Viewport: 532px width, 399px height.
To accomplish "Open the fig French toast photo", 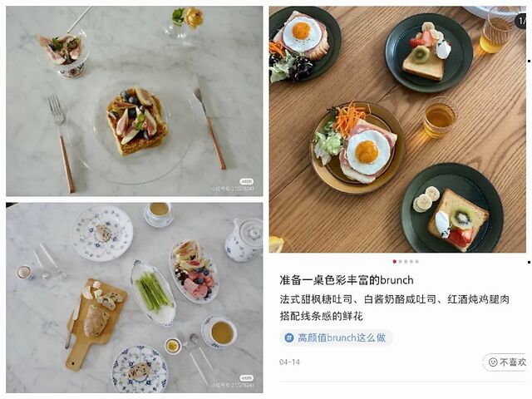I will click(135, 101).
